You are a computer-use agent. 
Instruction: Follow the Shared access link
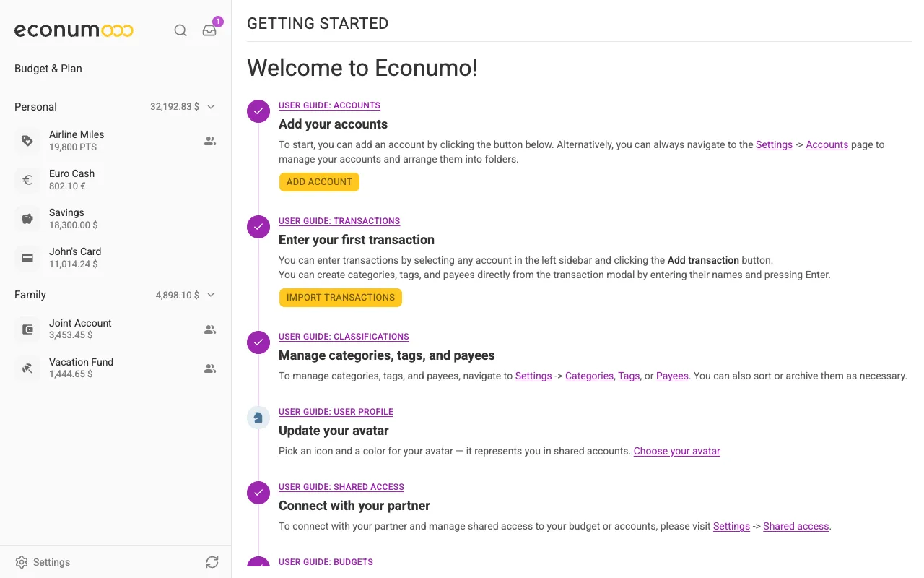[796, 526]
